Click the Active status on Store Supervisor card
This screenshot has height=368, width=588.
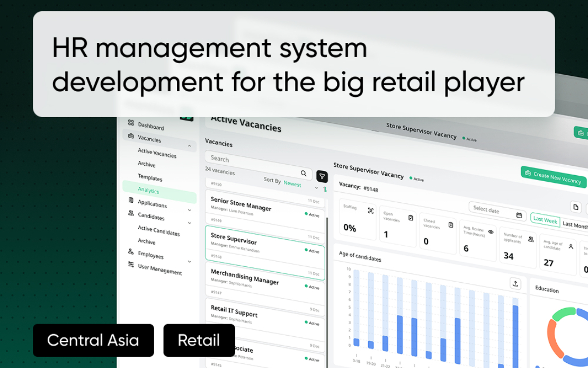pos(312,250)
